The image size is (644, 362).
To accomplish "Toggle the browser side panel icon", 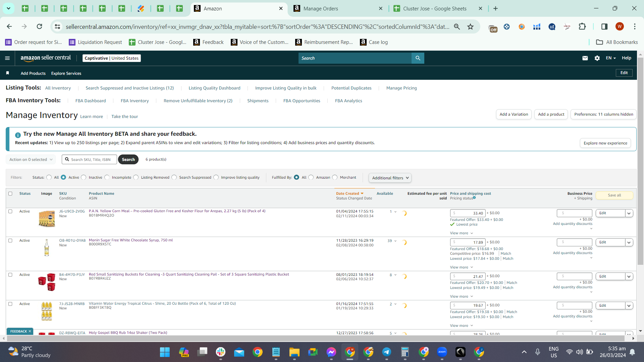I will click(x=604, y=26).
